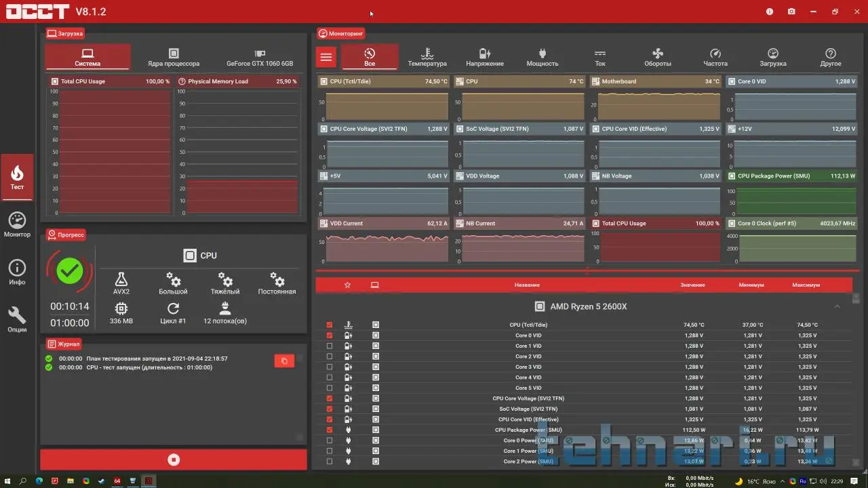Click the chip icon in the Core 1 VID row
The image size is (868, 488).
point(376,346)
